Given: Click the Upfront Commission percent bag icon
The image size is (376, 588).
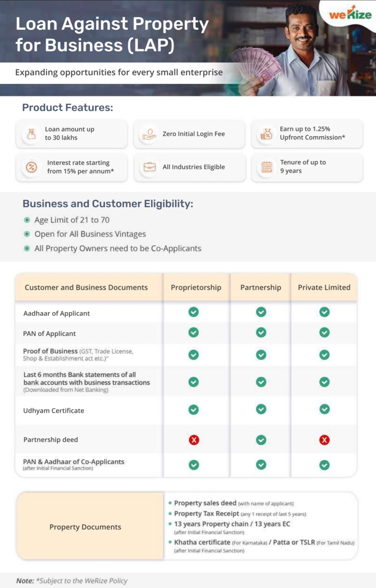Looking at the screenshot, I should [x=266, y=134].
